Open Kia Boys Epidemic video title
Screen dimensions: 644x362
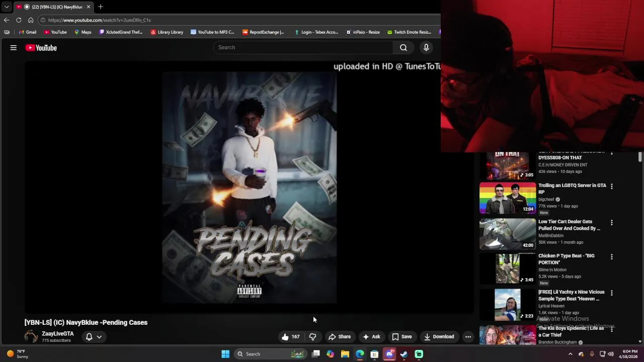click(x=571, y=332)
